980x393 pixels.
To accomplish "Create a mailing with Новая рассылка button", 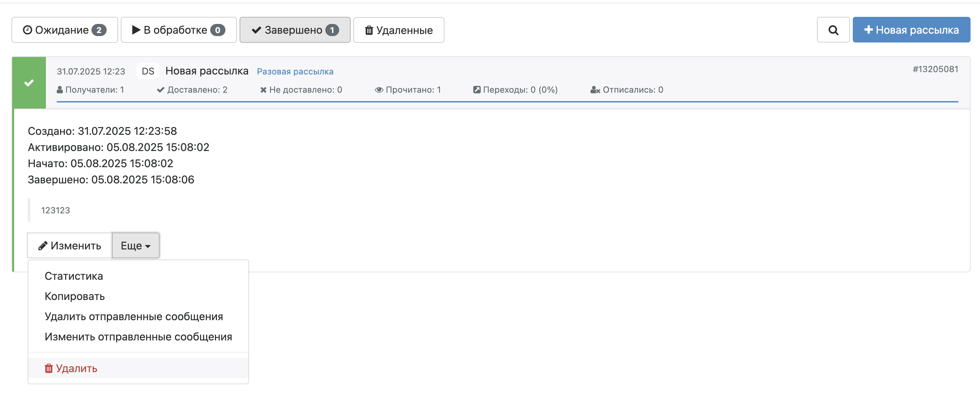I will click(911, 30).
